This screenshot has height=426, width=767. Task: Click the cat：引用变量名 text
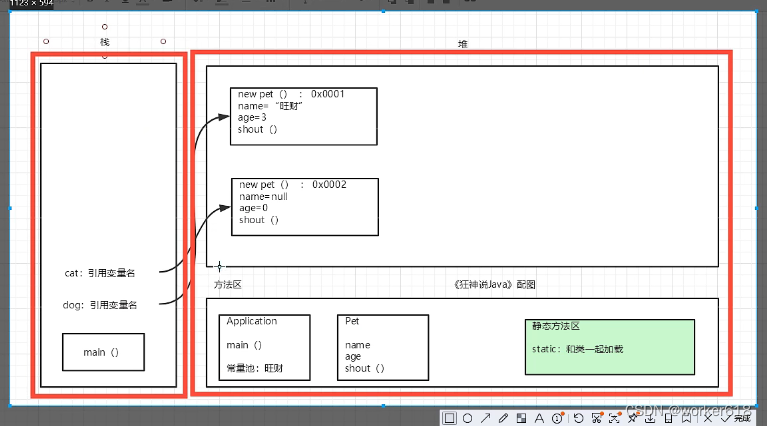100,273
